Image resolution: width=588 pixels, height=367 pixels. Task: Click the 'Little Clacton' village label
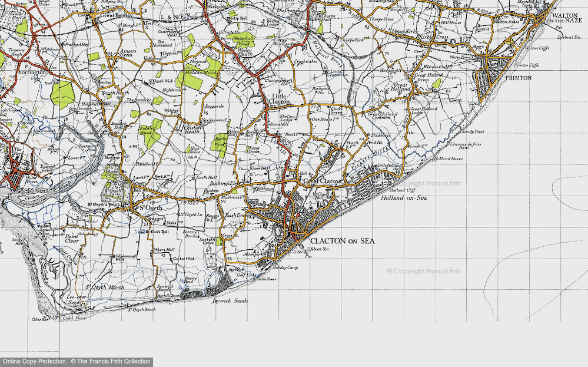click(x=280, y=99)
